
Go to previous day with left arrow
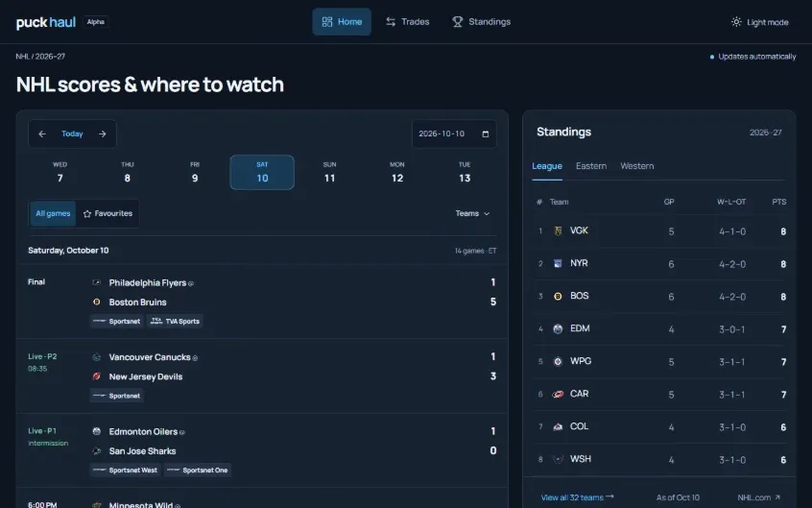(42, 133)
